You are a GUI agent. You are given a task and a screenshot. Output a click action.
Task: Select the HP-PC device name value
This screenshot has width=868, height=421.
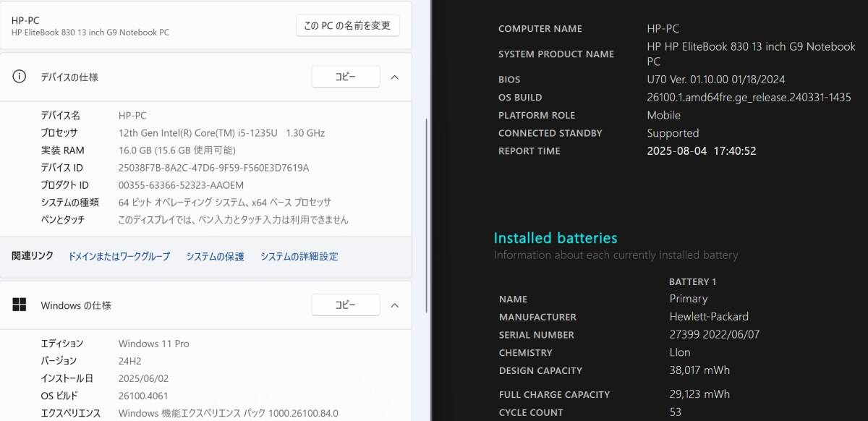click(x=132, y=115)
